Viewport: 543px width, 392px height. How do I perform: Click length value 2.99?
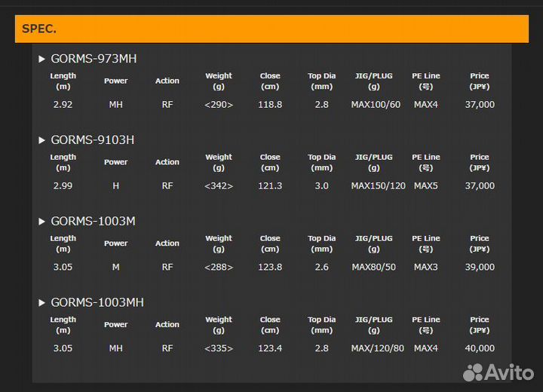[63, 186]
